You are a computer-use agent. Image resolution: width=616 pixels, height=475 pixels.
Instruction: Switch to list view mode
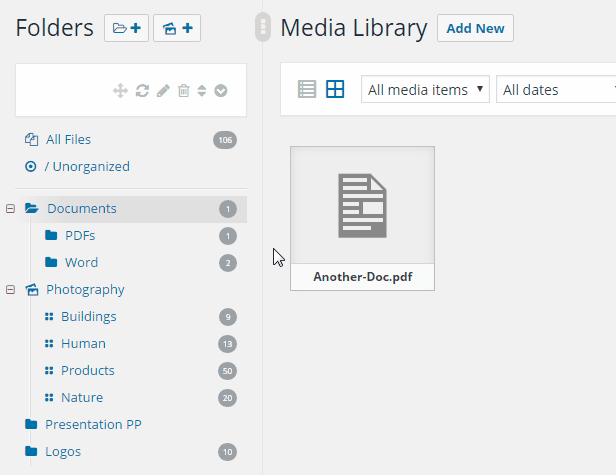click(x=307, y=89)
